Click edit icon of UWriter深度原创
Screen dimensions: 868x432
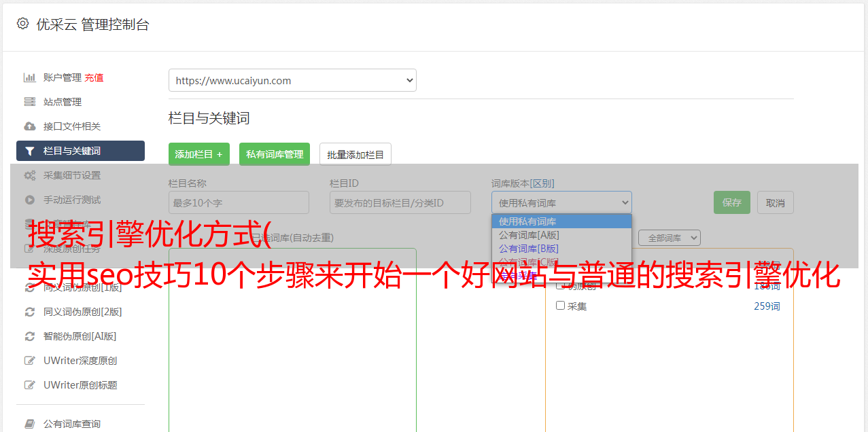point(30,361)
